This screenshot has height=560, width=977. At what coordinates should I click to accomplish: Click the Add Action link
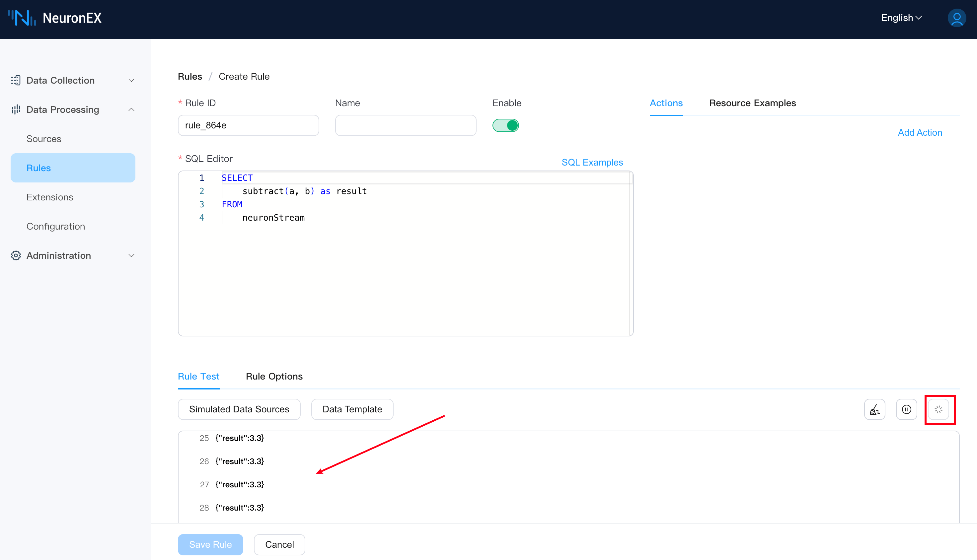pos(919,132)
